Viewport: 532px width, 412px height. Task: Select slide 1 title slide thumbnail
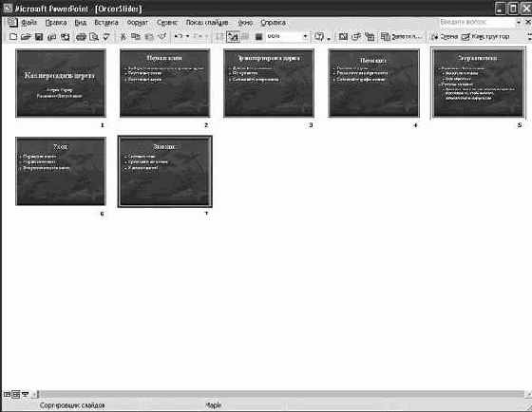click(x=61, y=84)
